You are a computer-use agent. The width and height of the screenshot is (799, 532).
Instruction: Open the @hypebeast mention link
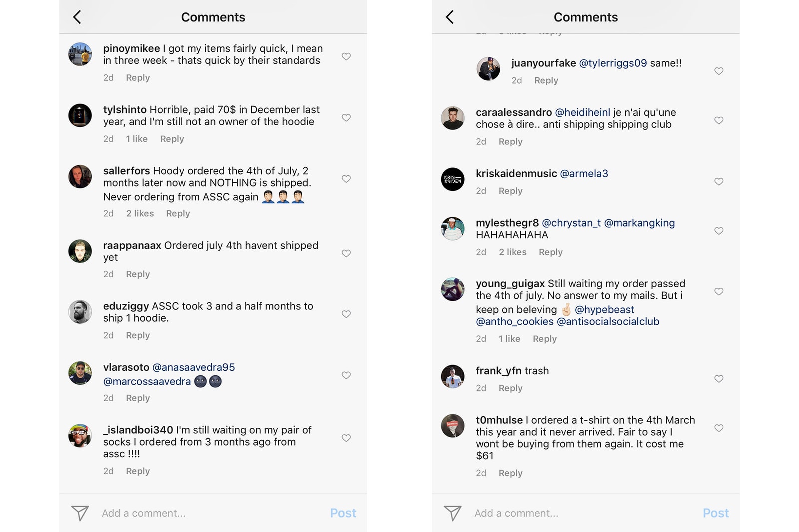click(604, 310)
